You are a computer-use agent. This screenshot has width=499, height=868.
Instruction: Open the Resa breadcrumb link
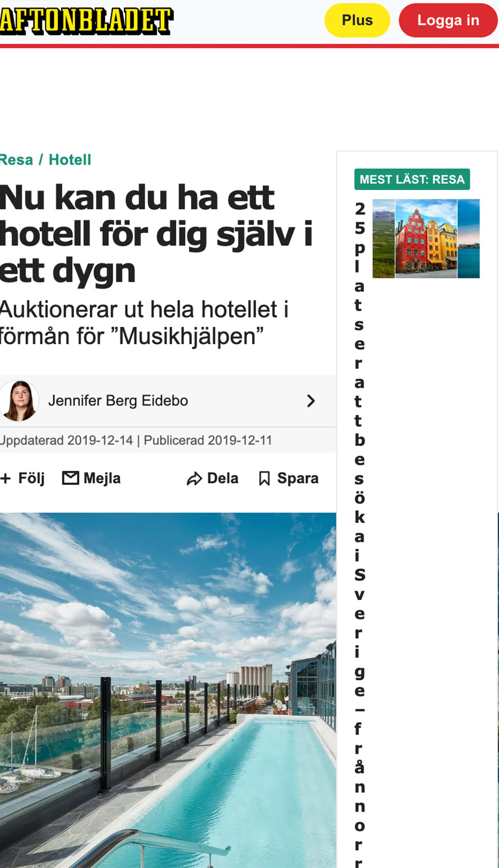[x=16, y=160]
